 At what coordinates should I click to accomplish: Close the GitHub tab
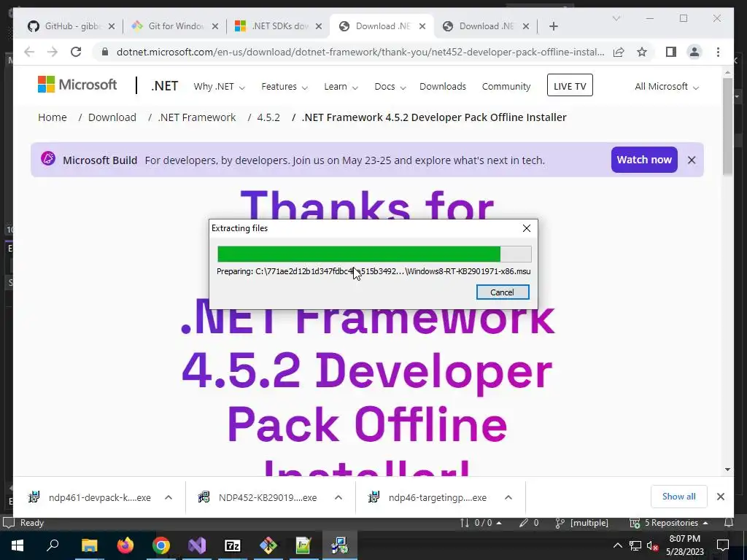[112, 26]
